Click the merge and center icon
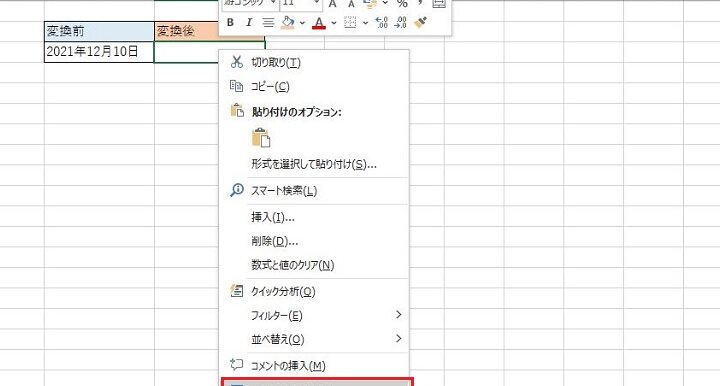 tap(439, 4)
